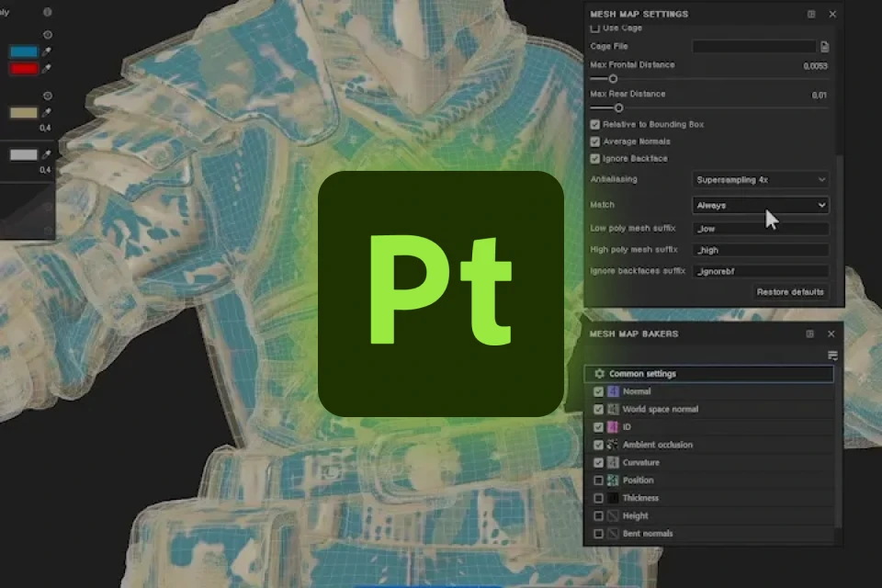882x588 pixels.
Task: Click the Max Rear Distance value 0.01
Action: tap(819, 96)
